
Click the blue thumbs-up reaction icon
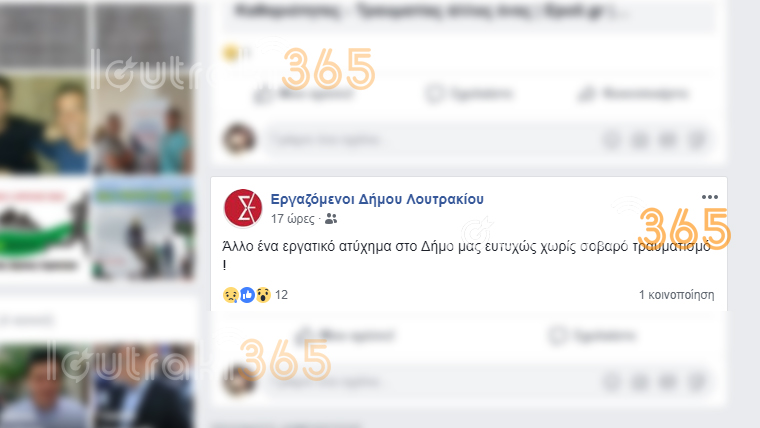tap(247, 295)
